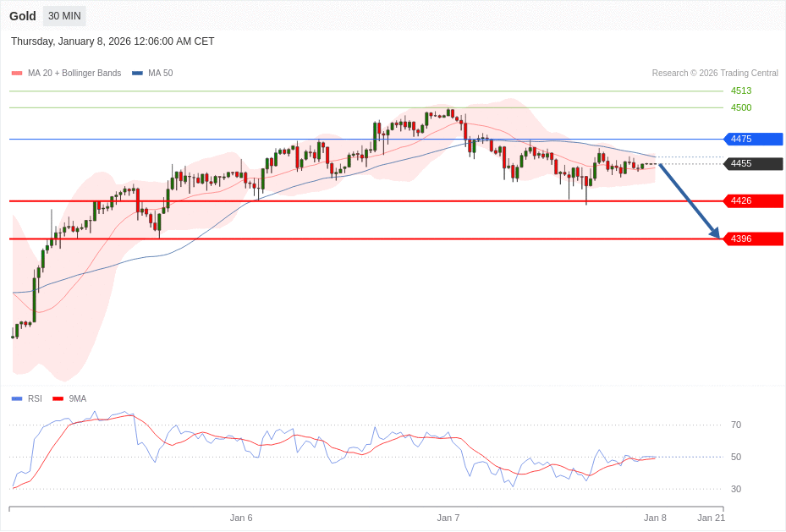Click the 70 RSI gridline label
786x532 pixels.
click(x=735, y=425)
